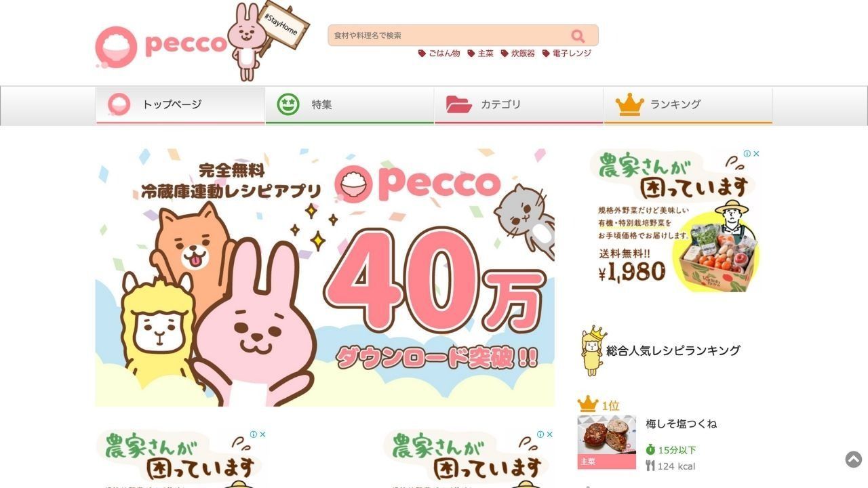This screenshot has width=868, height=488.
Task: Click the green smiley icon beside 特集
Action: pyautogui.click(x=288, y=104)
